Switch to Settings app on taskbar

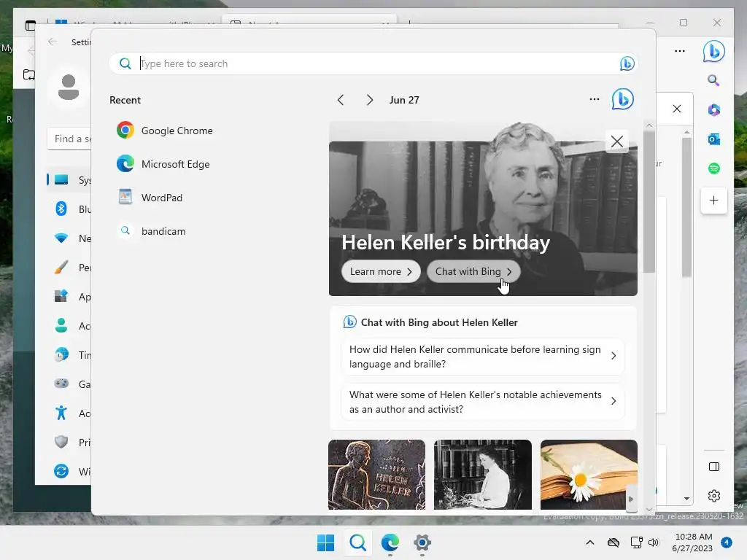(422, 542)
